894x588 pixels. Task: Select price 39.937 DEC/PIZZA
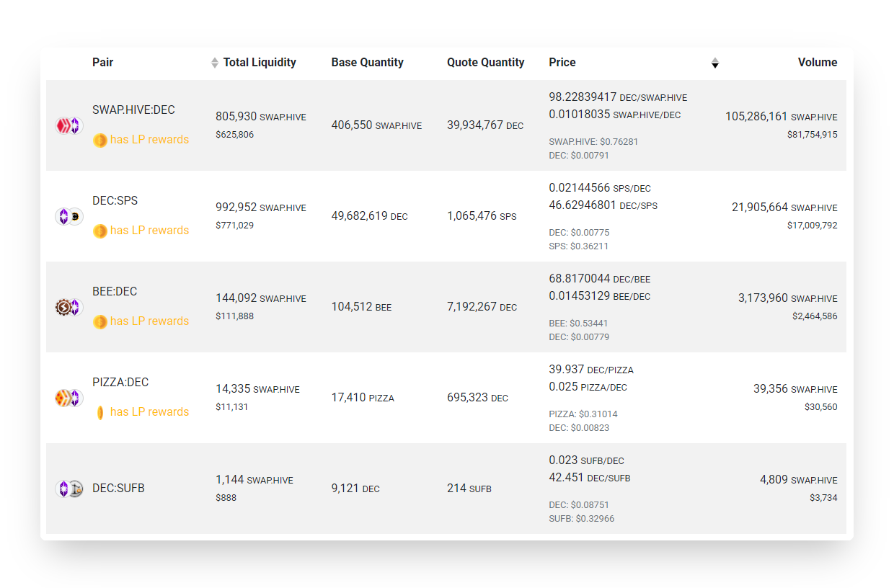pos(591,369)
